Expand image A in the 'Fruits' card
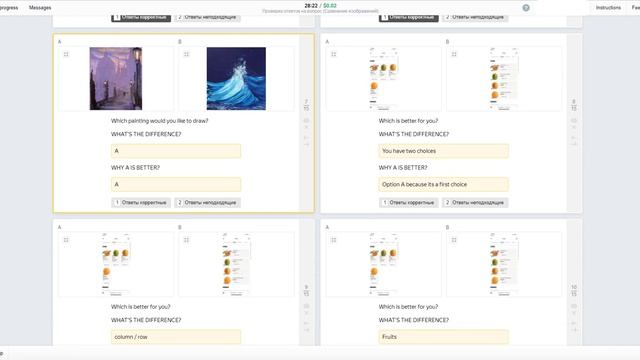Image resolution: width=640 pixels, height=360 pixels. coord(333,240)
